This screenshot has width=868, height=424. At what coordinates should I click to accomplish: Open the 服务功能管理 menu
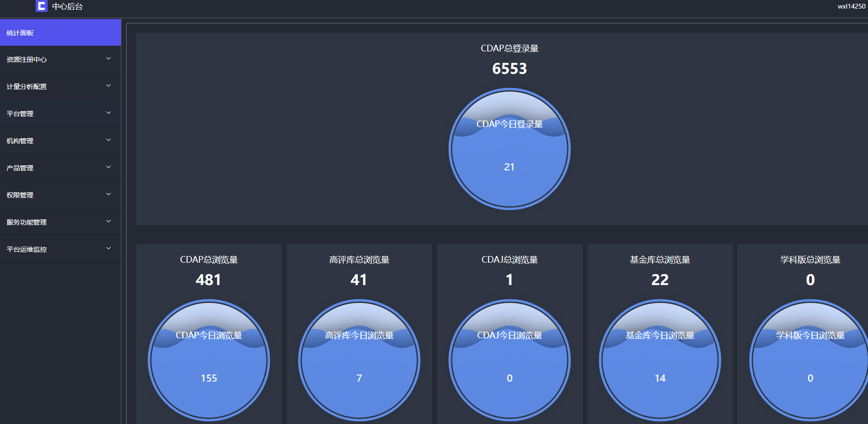tap(60, 222)
